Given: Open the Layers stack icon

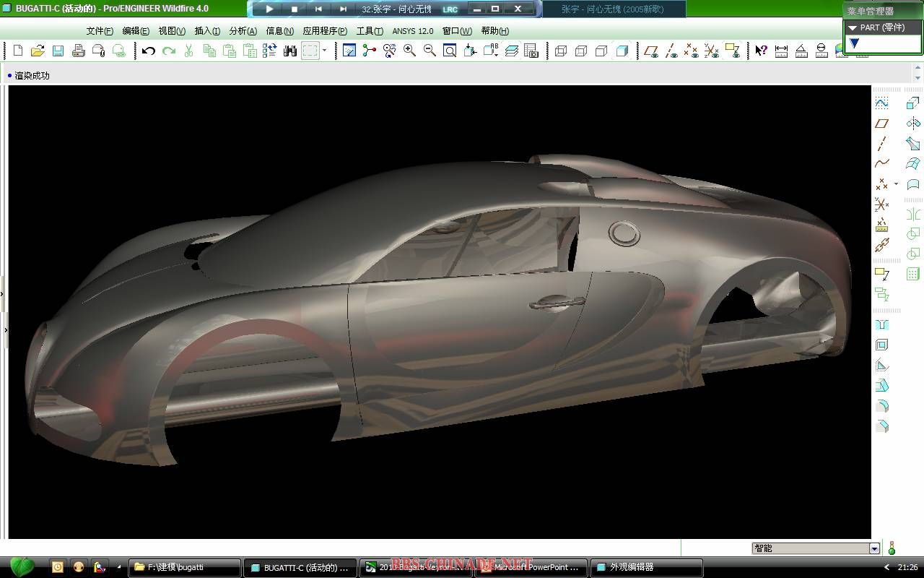Looking at the screenshot, I should pos(512,51).
